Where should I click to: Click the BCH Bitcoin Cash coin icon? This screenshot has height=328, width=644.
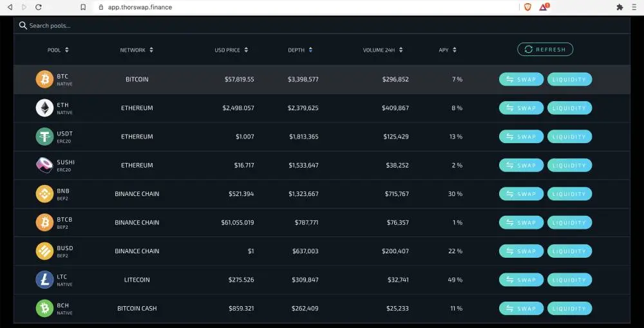pyautogui.click(x=44, y=308)
